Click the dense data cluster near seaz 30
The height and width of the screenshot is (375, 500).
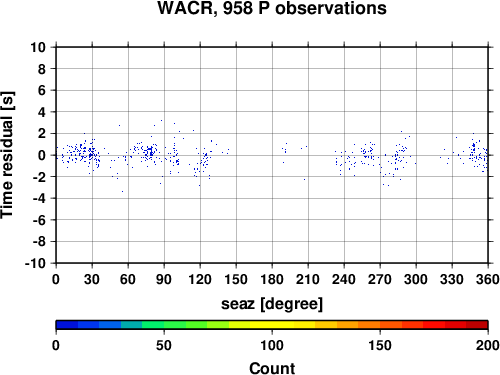(x=91, y=154)
